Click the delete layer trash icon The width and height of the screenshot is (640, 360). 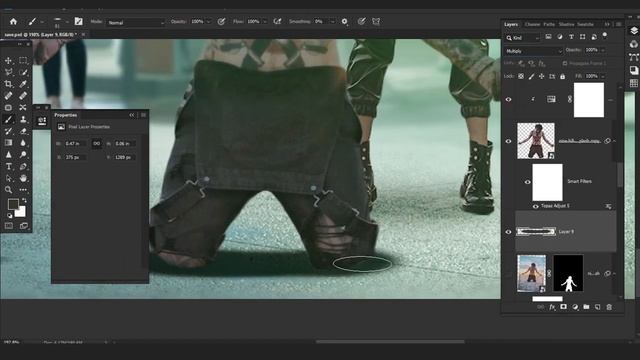point(609,307)
